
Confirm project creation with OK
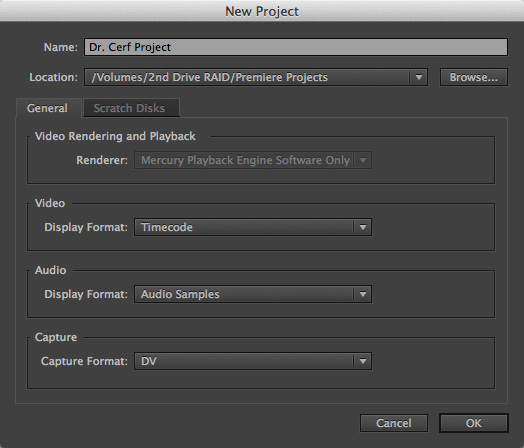474,423
